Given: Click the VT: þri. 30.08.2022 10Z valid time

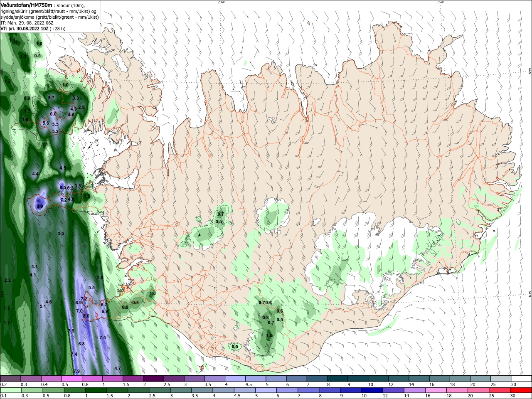Looking at the screenshot, I should click(x=25, y=29).
